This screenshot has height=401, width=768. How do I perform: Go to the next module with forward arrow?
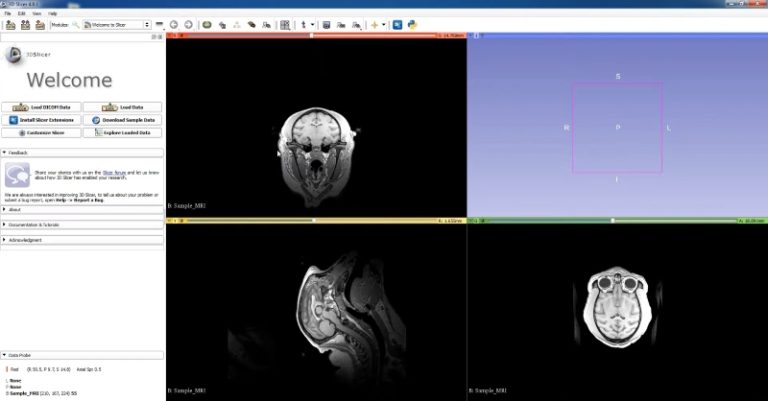pos(187,24)
